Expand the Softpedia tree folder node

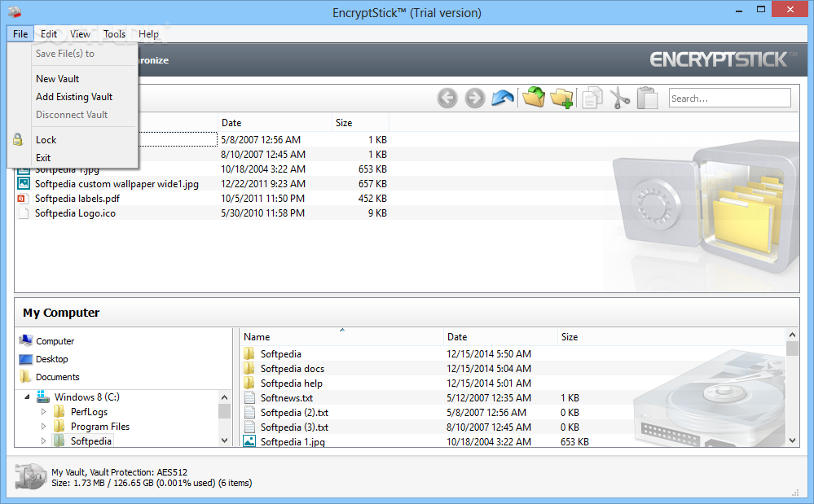pyautogui.click(x=44, y=440)
